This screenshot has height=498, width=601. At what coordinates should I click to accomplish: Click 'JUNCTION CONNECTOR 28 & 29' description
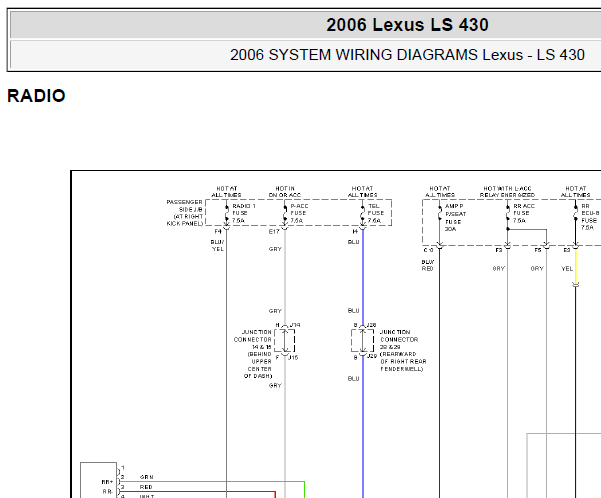pyautogui.click(x=403, y=350)
